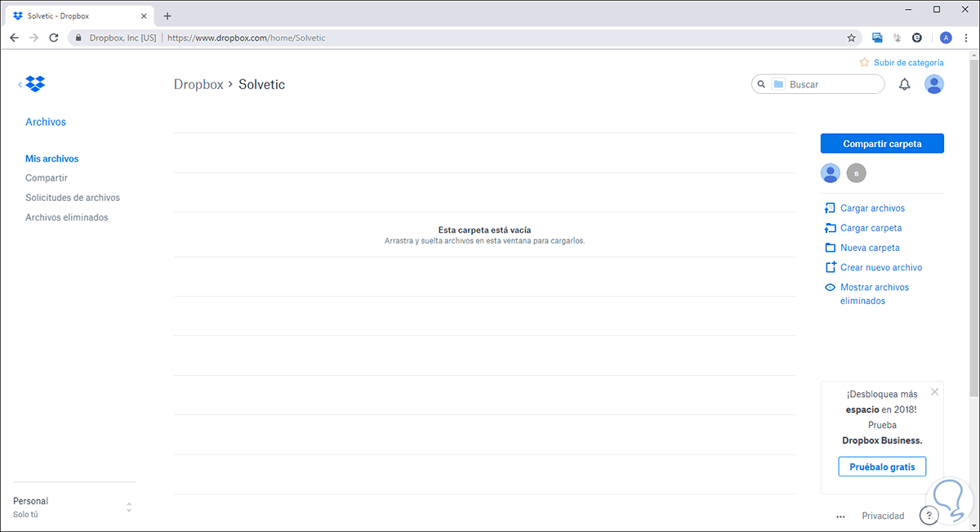Click the Nueva carpeta folder icon
The height and width of the screenshot is (532, 980).
click(830, 248)
